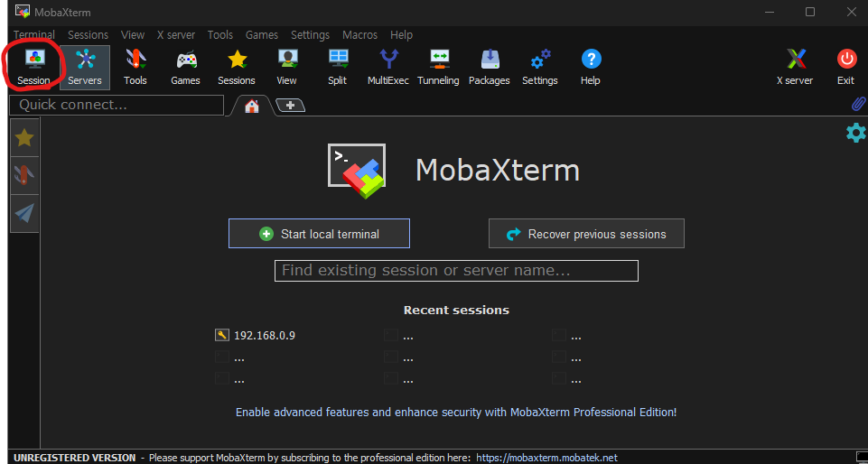The image size is (868, 464).
Task: Open the Tools sidebar tab with knife icon
Action: pyautogui.click(x=24, y=175)
